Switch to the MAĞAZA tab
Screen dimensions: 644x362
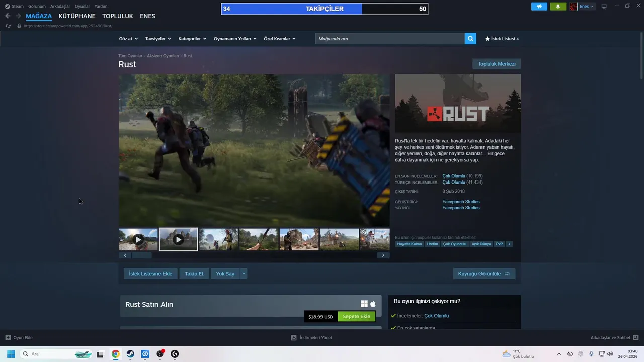tap(39, 16)
